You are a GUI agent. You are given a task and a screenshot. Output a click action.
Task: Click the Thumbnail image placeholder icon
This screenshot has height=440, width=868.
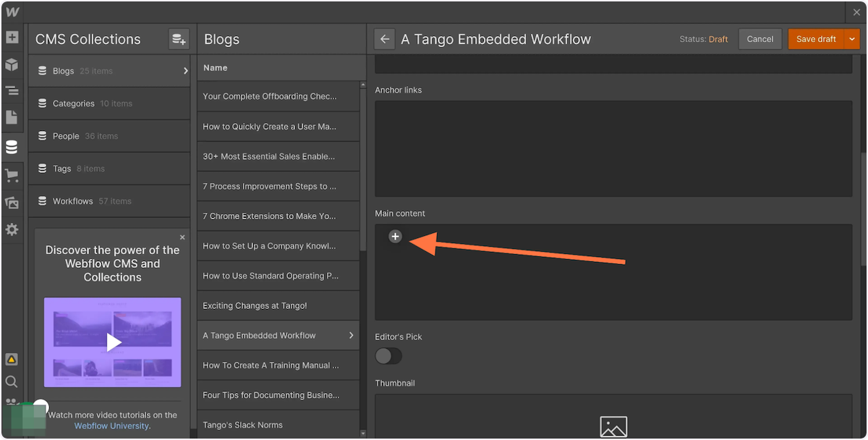pyautogui.click(x=613, y=426)
